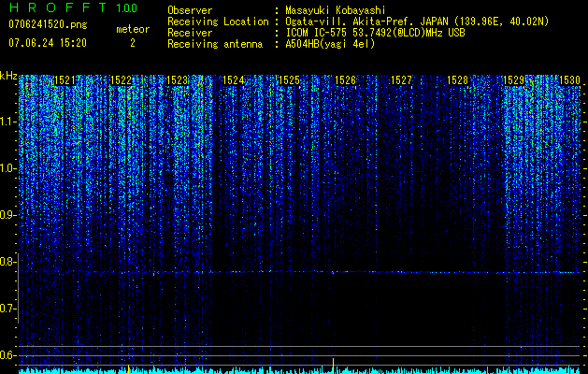This screenshot has height=374, width=588.
Task: Click the yellow meteor spike near 1522
Action: [128, 368]
